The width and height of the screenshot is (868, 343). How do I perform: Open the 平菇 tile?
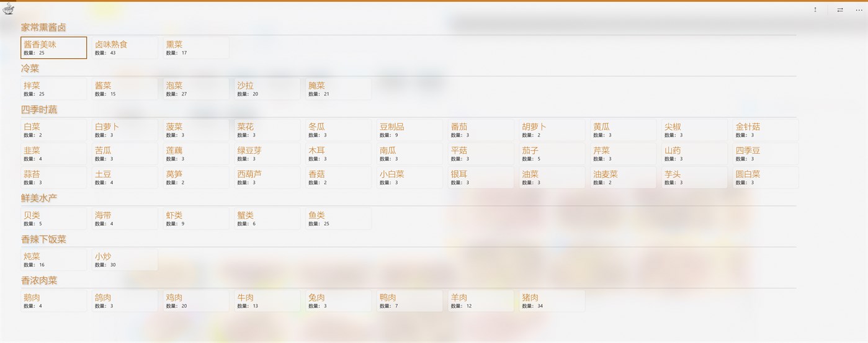tap(481, 154)
